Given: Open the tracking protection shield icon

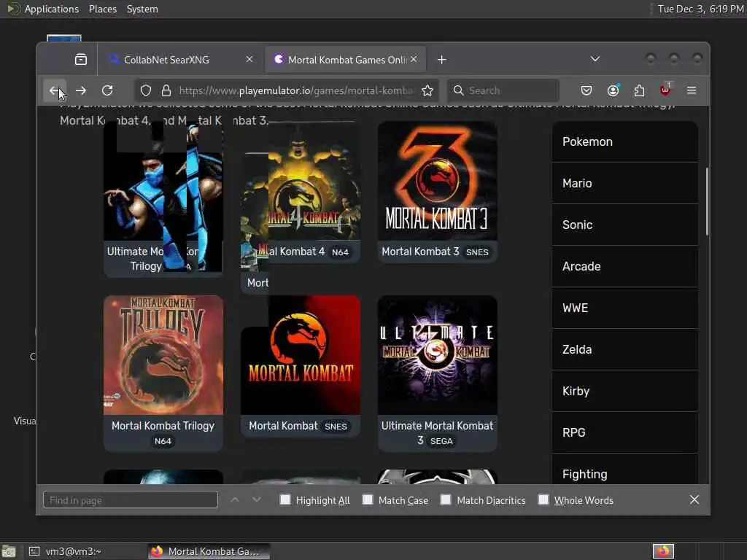Looking at the screenshot, I should click(146, 90).
